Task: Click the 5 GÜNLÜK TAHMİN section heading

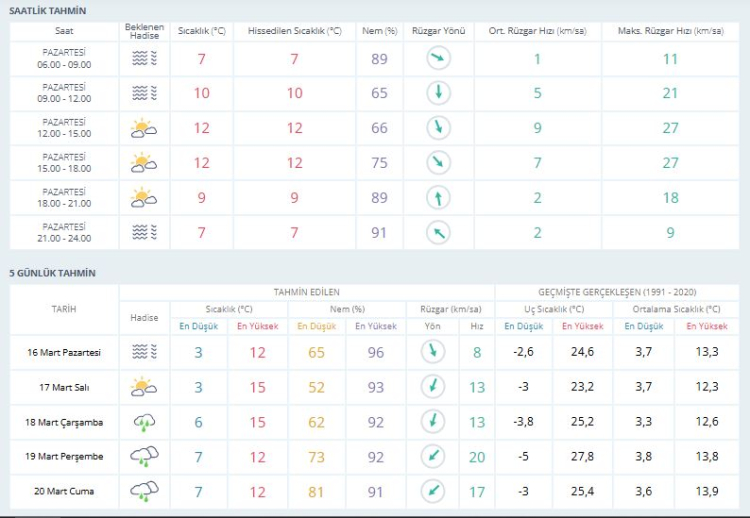Action: [x=52, y=273]
